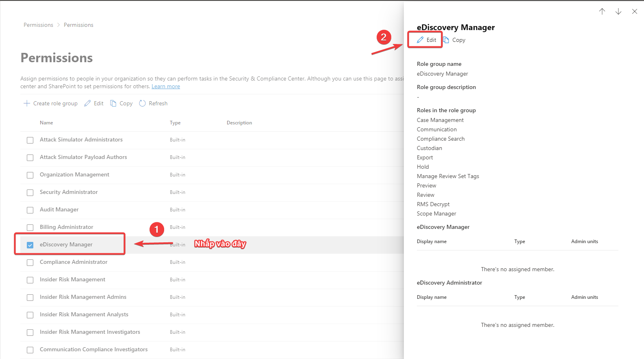Click the plus icon for Create role group

27,103
